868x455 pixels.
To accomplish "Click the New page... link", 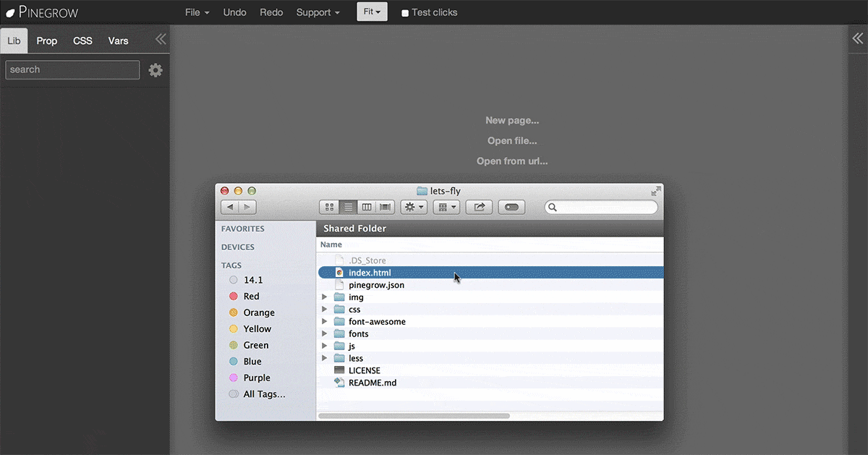I will [x=511, y=120].
